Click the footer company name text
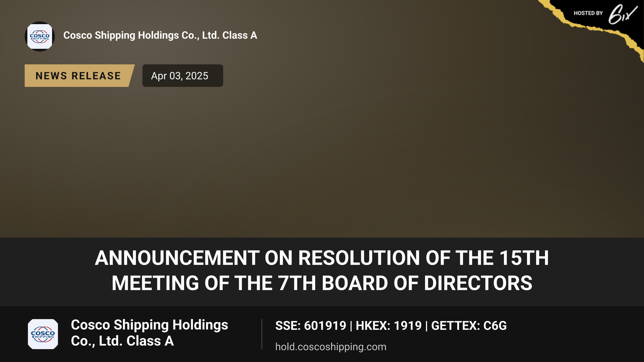This screenshot has width=644, height=362. [x=149, y=333]
